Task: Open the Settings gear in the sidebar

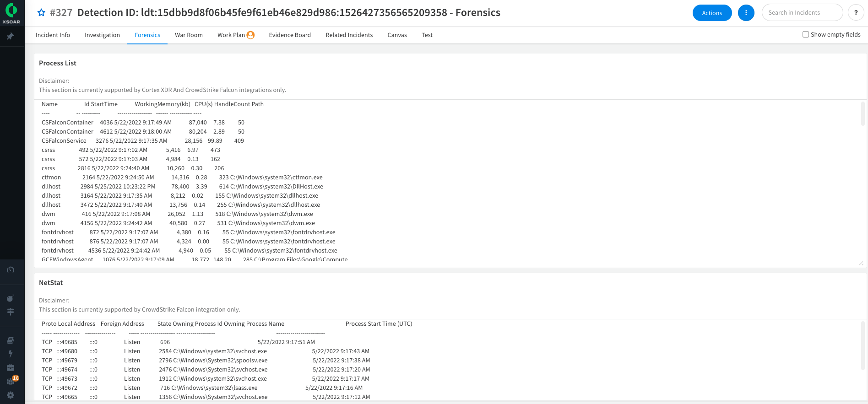Action: [11, 395]
